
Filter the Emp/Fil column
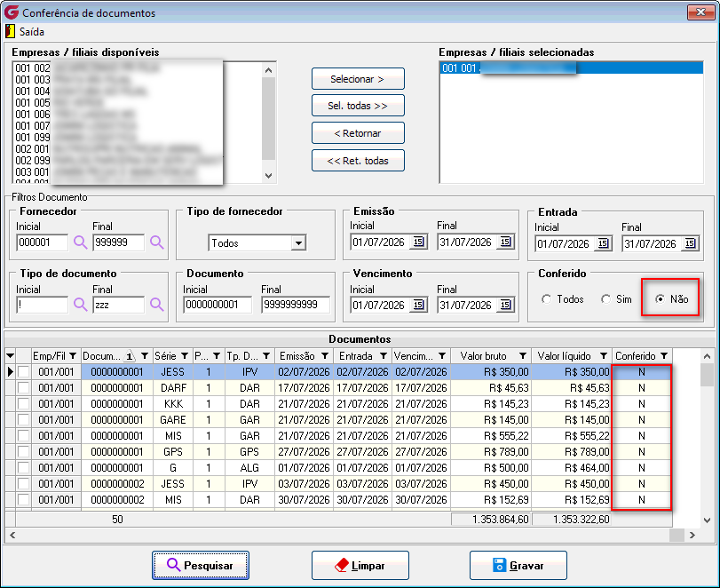73,356
